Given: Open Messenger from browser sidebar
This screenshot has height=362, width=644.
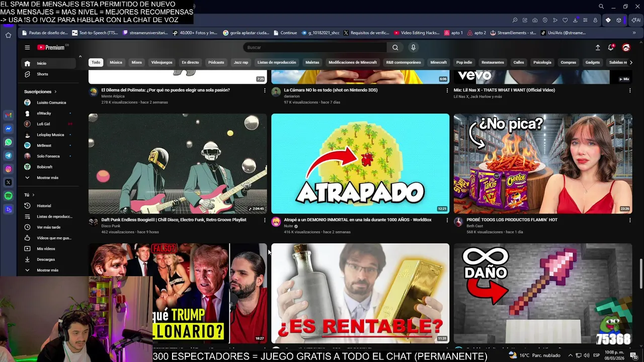Looking at the screenshot, I should tap(9, 129).
